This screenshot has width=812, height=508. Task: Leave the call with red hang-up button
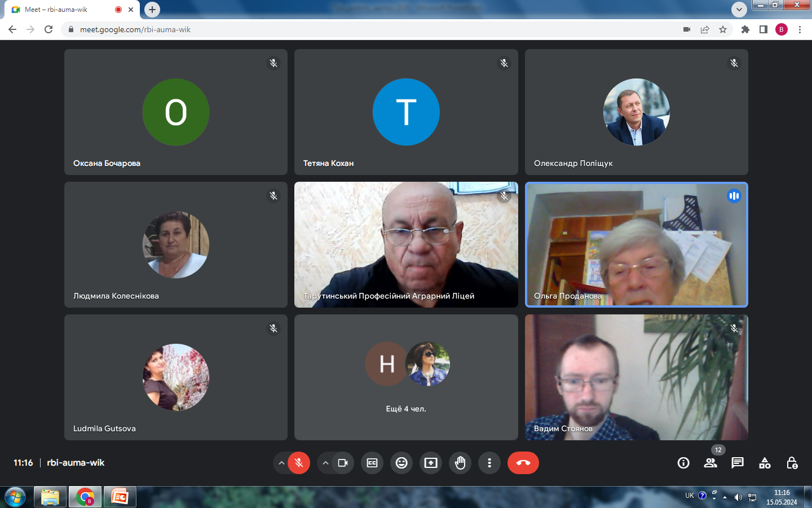coord(523,463)
